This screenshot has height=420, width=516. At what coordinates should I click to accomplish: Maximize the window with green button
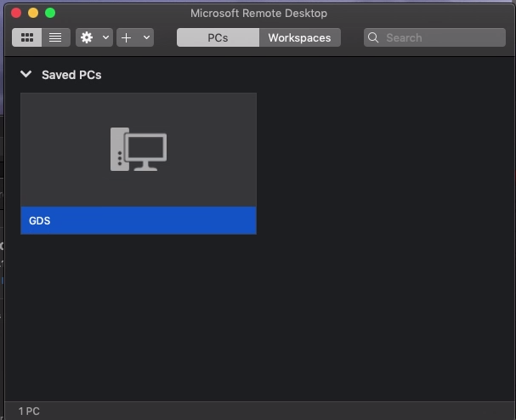pyautogui.click(x=50, y=13)
